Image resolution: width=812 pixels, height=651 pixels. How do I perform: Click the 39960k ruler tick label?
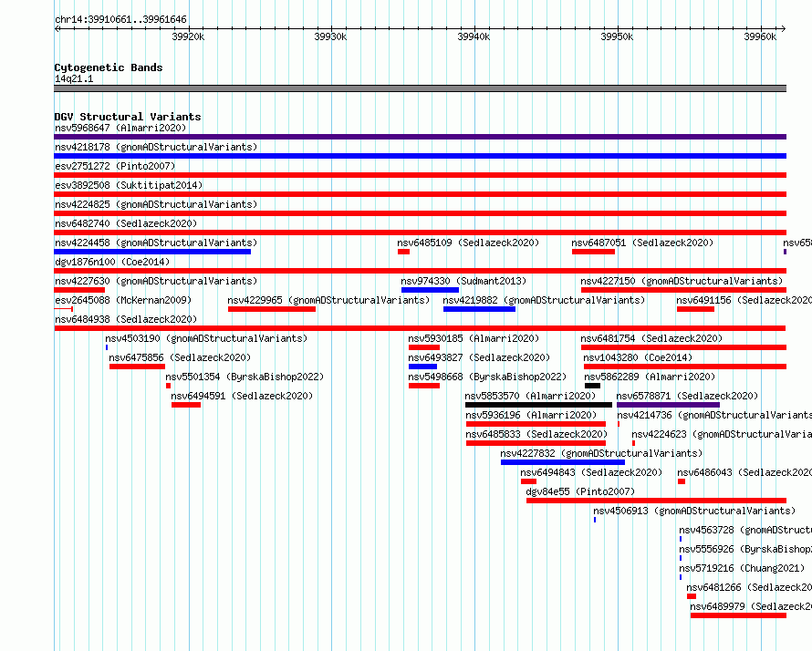760,36
